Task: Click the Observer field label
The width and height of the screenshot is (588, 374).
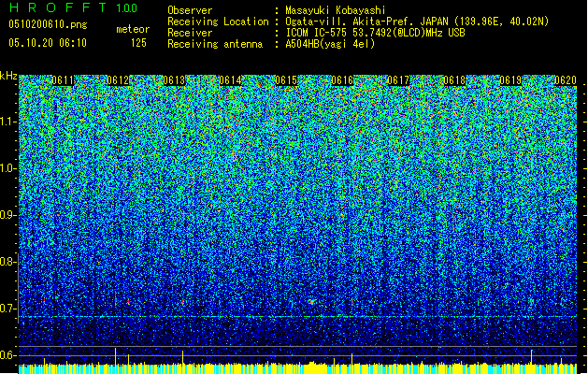Action: 190,10
